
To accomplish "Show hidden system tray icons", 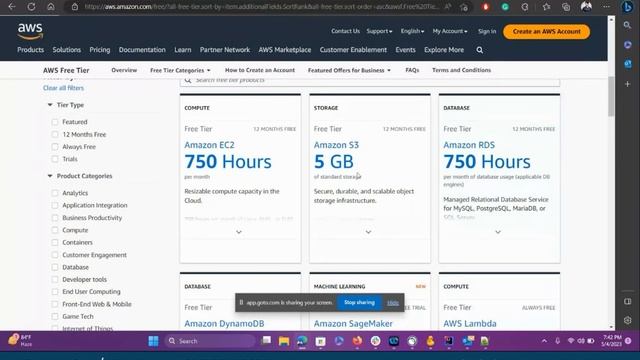I will (x=544, y=341).
